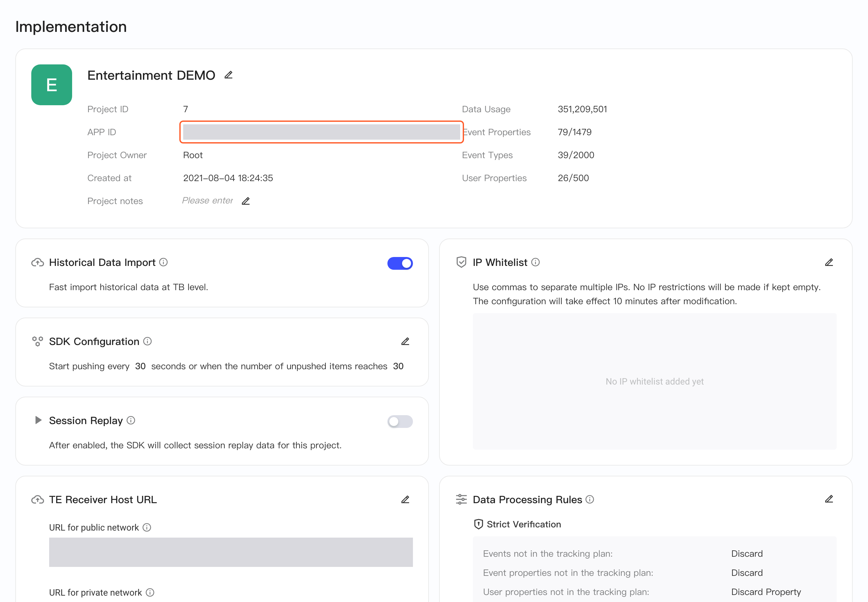The image size is (868, 602).
Task: Show info for Session Replay
Action: [x=131, y=420]
